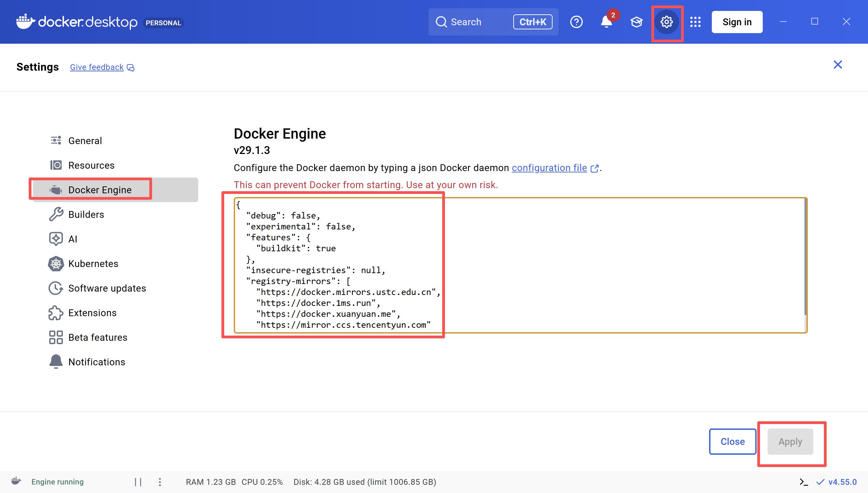Open Beta features settings
Screen dimensions: 868x493
pyautogui.click(x=98, y=337)
